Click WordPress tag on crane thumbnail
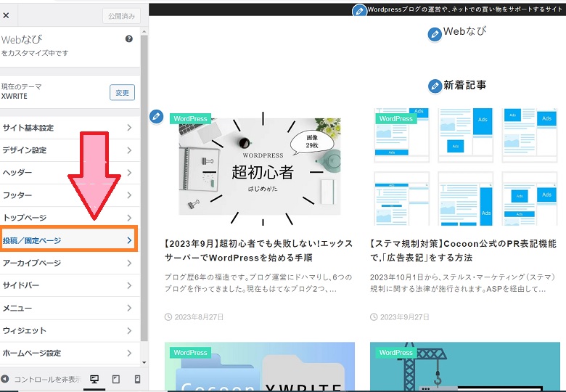This screenshot has height=392, width=566. 396,353
